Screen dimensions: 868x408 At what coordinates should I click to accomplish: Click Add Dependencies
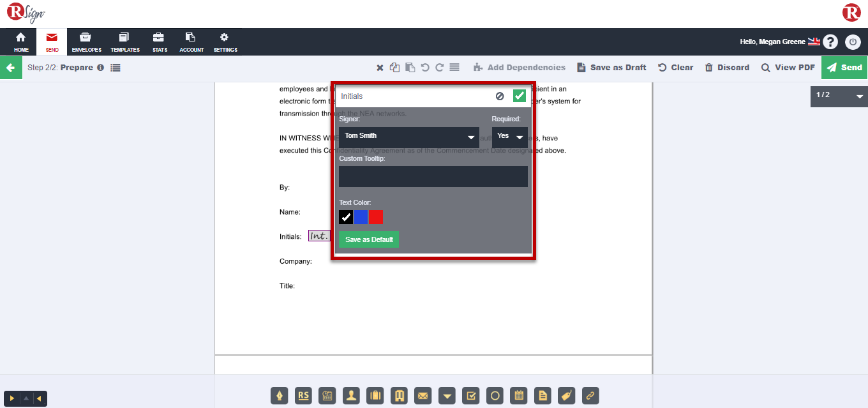(x=525, y=67)
